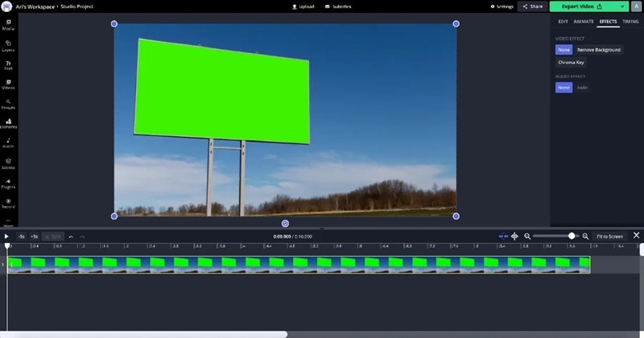The height and width of the screenshot is (338, 644).
Task: Undo the last action
Action: [x=71, y=237]
